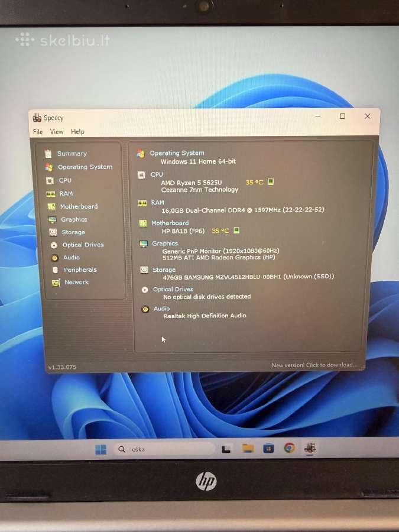This screenshot has height=532, width=399.
Task: Click the Storage drive icon in summary pane
Action: [144, 270]
